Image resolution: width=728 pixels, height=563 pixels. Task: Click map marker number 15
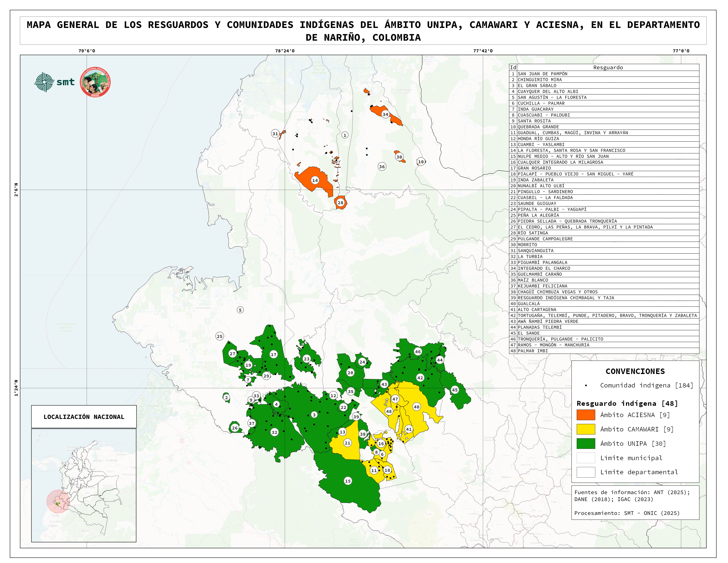click(348, 481)
